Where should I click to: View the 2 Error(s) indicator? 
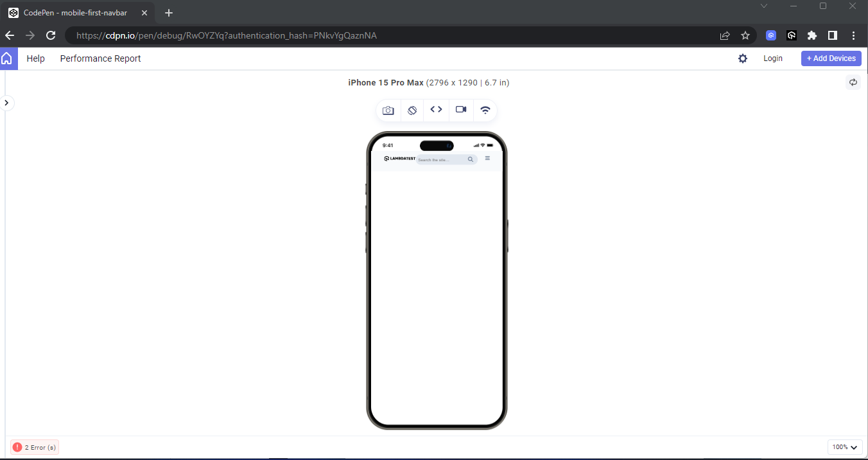click(34, 447)
